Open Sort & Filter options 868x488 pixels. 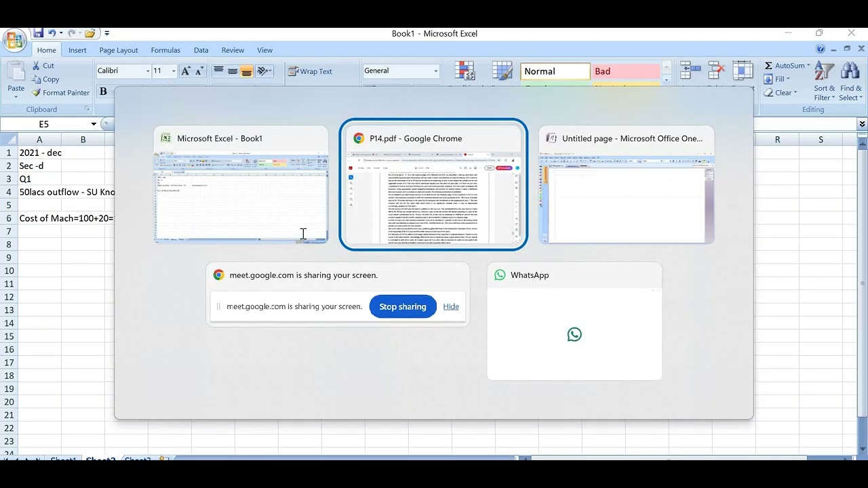[x=825, y=81]
